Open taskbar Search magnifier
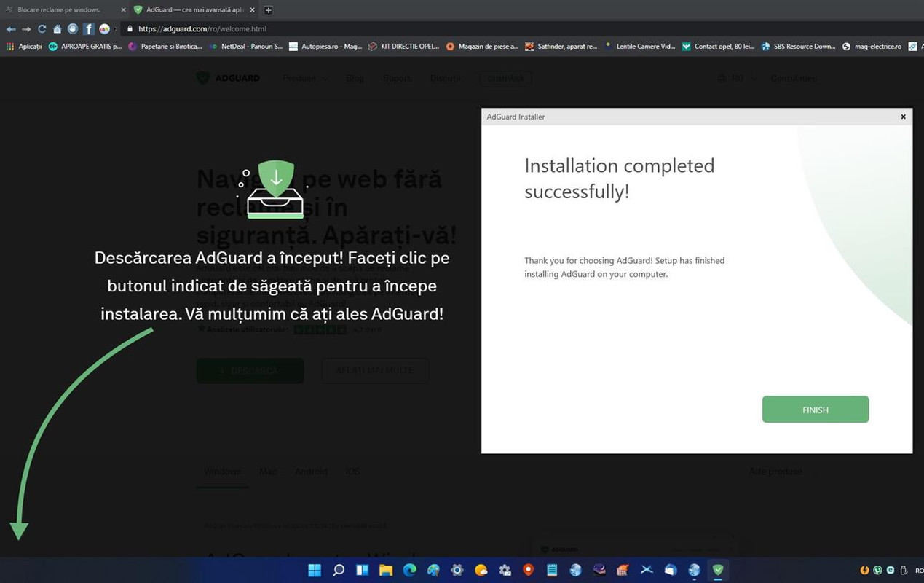Image resolution: width=924 pixels, height=583 pixels. click(339, 570)
